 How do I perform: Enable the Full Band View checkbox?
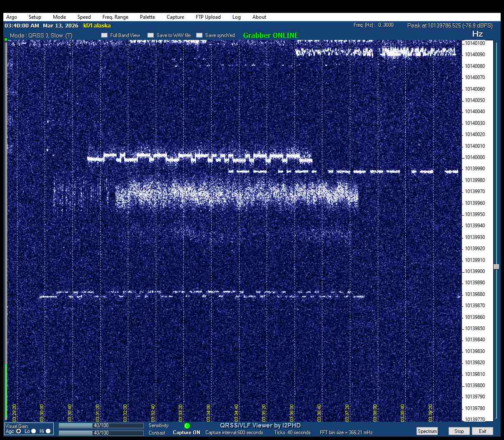(x=105, y=35)
